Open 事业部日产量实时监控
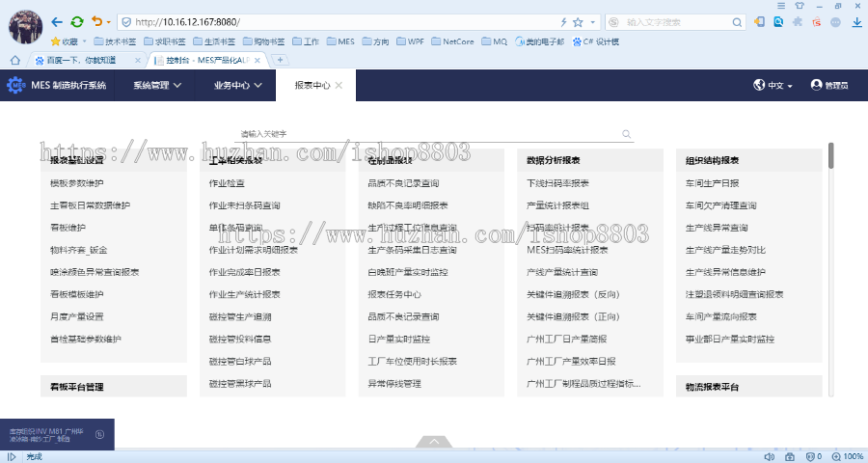868x463 pixels. click(x=730, y=339)
